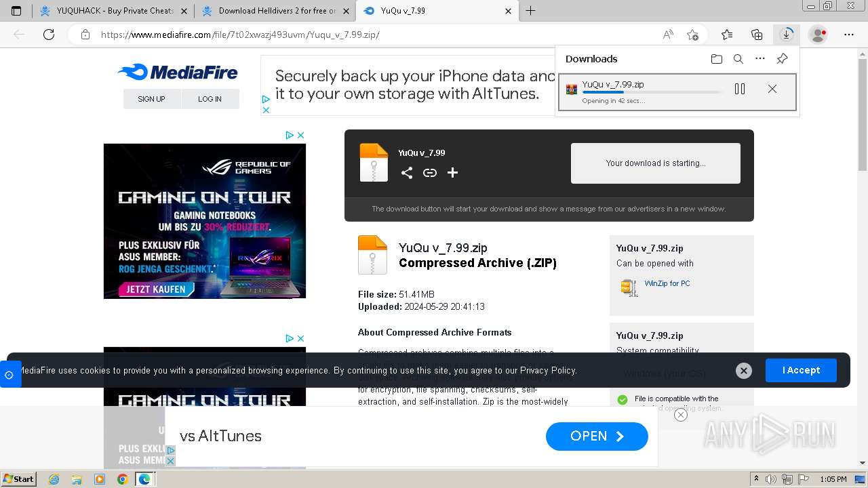Click YuQu v_7.99.zip download progress bar
868x488 pixels.
[652, 92]
